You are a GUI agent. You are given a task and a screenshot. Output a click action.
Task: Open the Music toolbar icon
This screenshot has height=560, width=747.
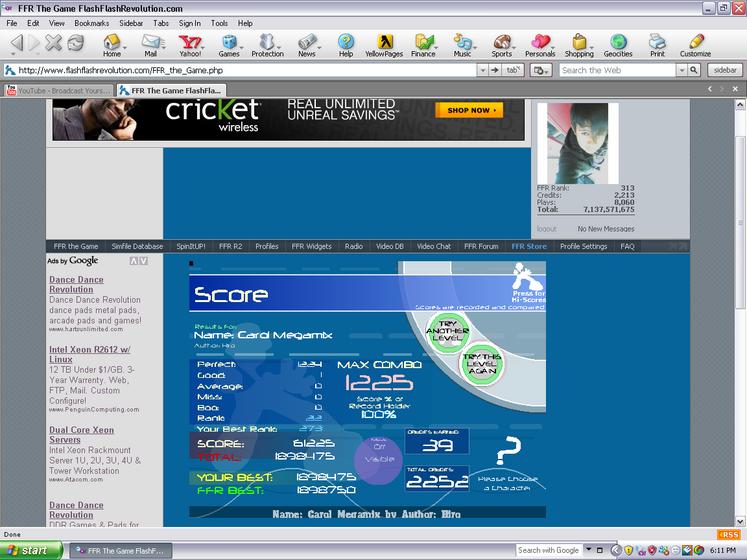pyautogui.click(x=462, y=46)
